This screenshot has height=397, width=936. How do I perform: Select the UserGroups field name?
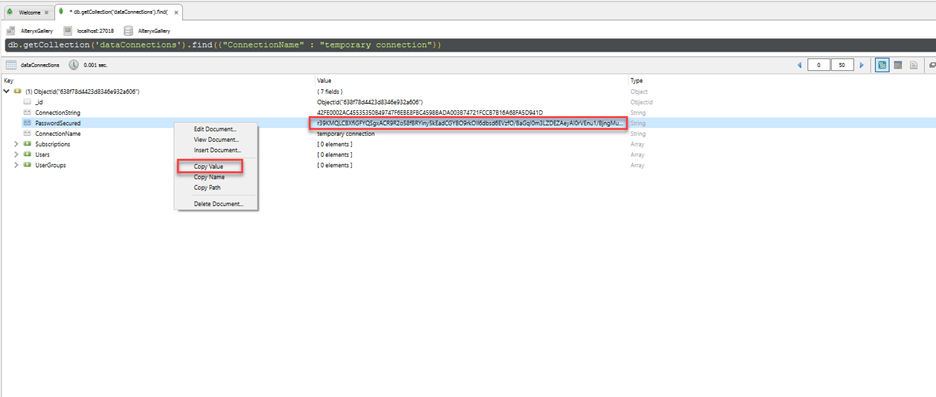pos(51,165)
